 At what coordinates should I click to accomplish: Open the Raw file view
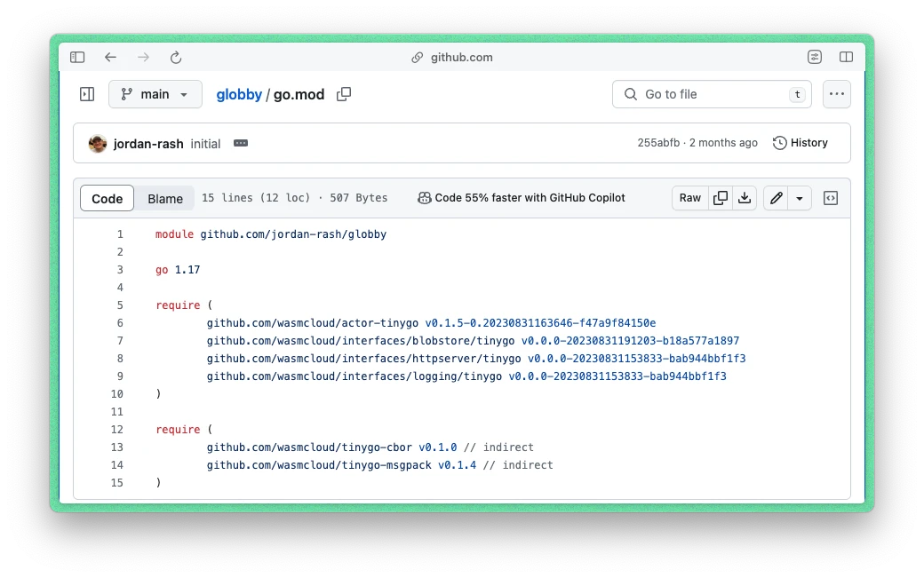coord(690,198)
